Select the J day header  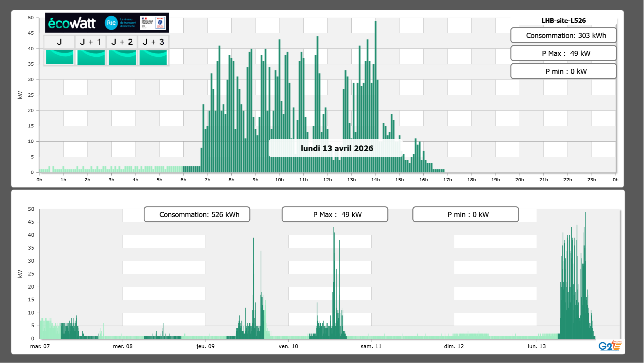(x=59, y=42)
